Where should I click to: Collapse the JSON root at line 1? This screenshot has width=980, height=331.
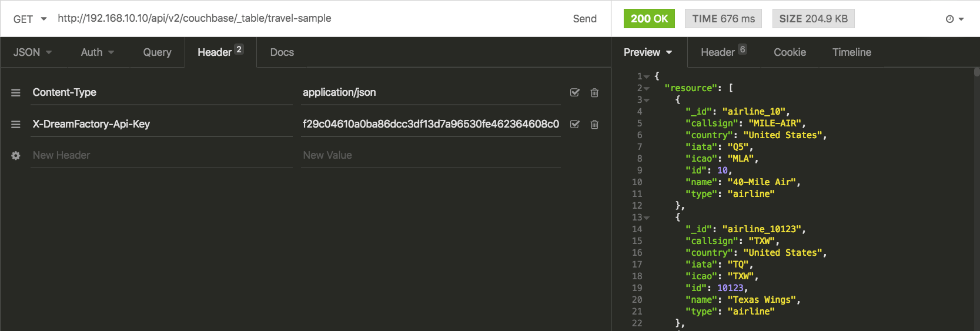[647, 77]
